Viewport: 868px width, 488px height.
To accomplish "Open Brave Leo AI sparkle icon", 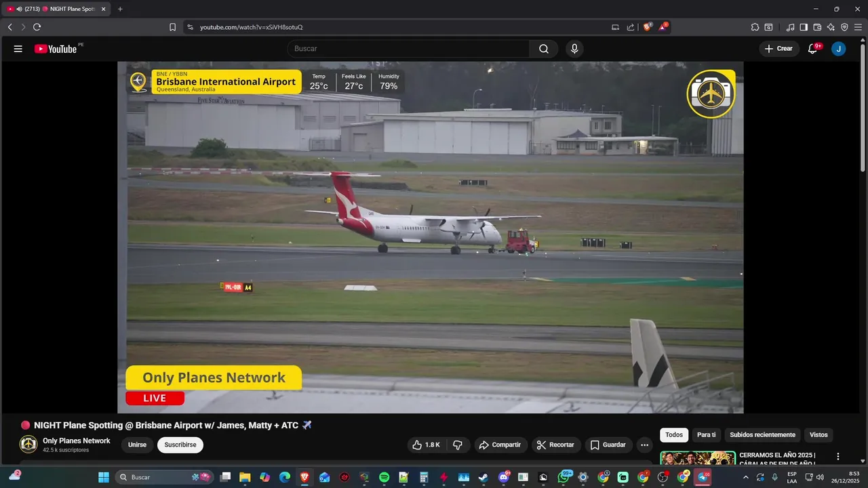I will click(831, 27).
